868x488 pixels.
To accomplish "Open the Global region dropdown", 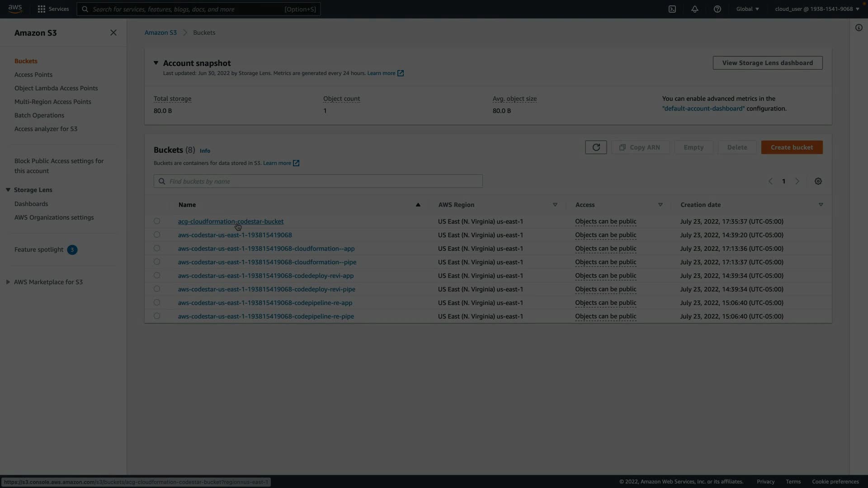I will pos(748,9).
